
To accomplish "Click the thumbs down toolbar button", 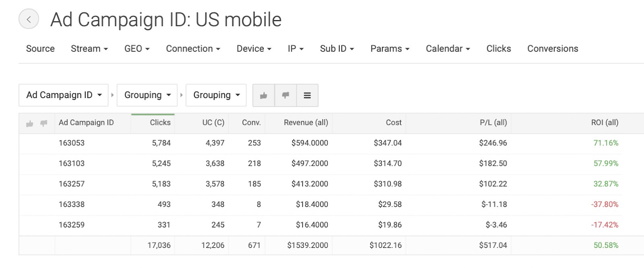I will coord(285,95).
